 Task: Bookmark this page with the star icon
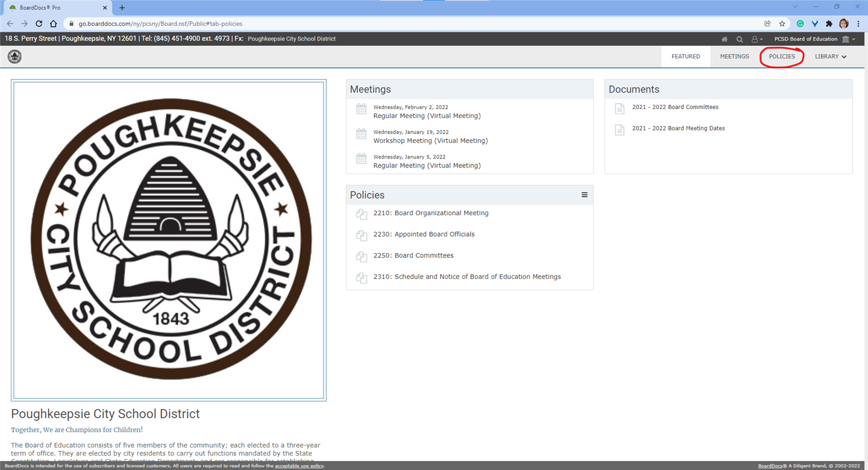point(782,23)
